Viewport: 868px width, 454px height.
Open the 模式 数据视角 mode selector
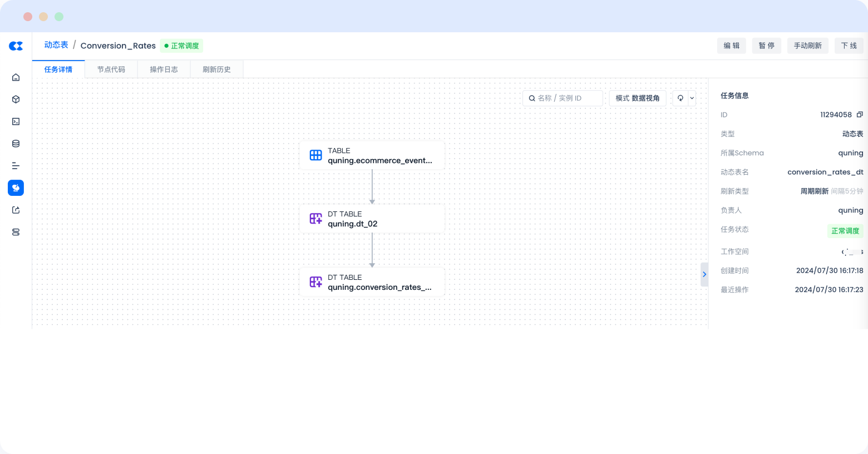coord(638,98)
